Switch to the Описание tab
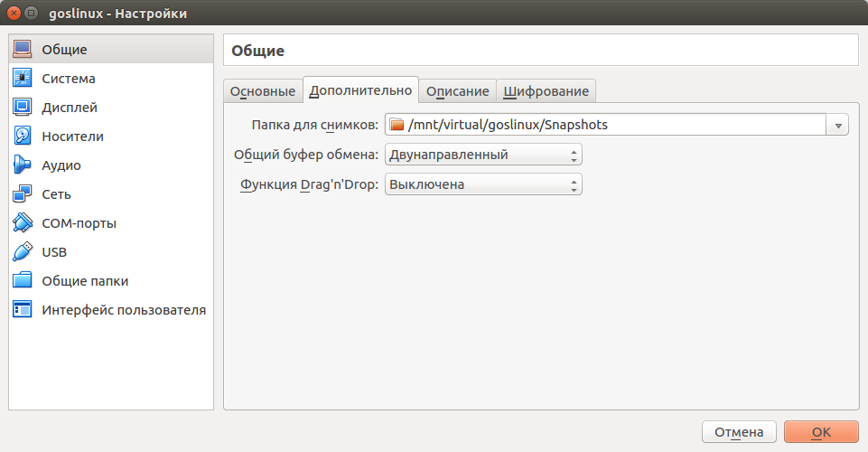 click(457, 91)
